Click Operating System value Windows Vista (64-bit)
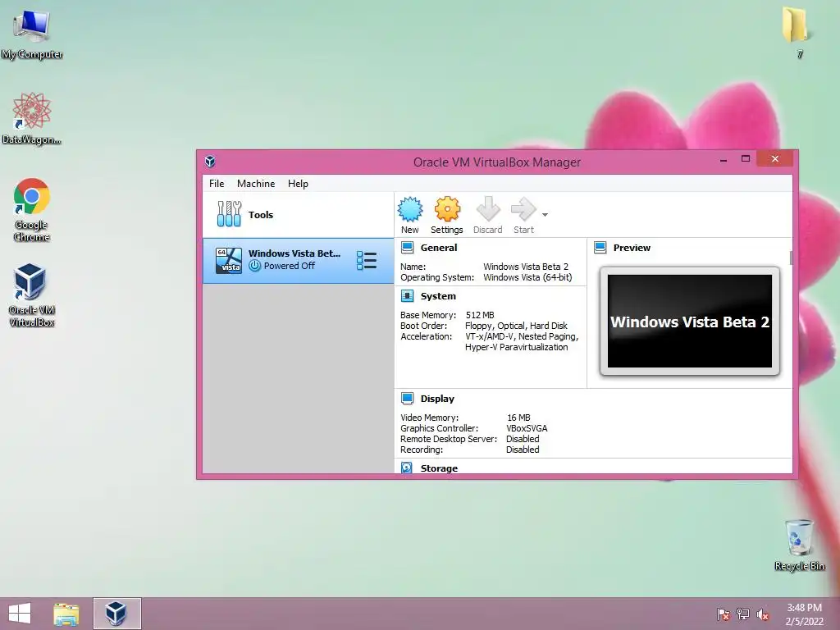Image resolution: width=840 pixels, height=630 pixels. click(527, 277)
